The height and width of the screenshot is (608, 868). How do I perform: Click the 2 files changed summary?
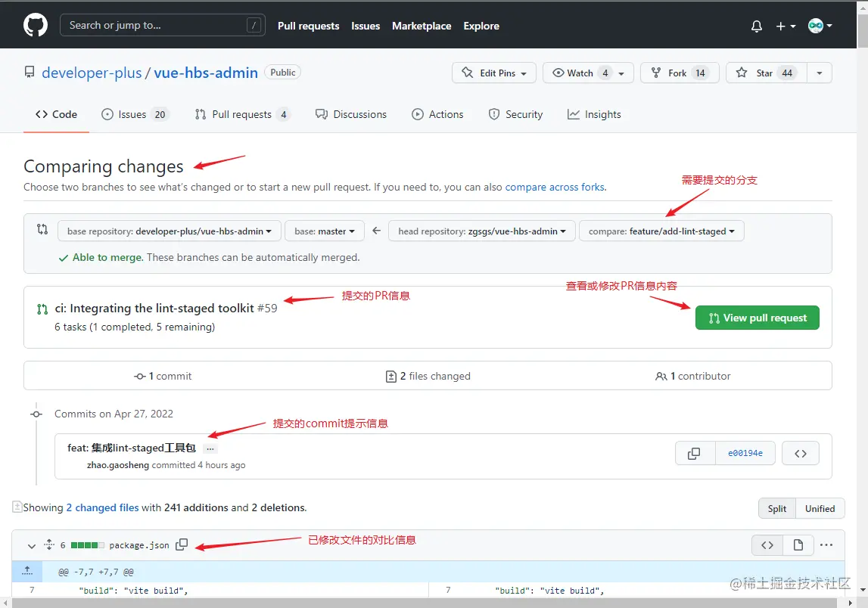428,376
